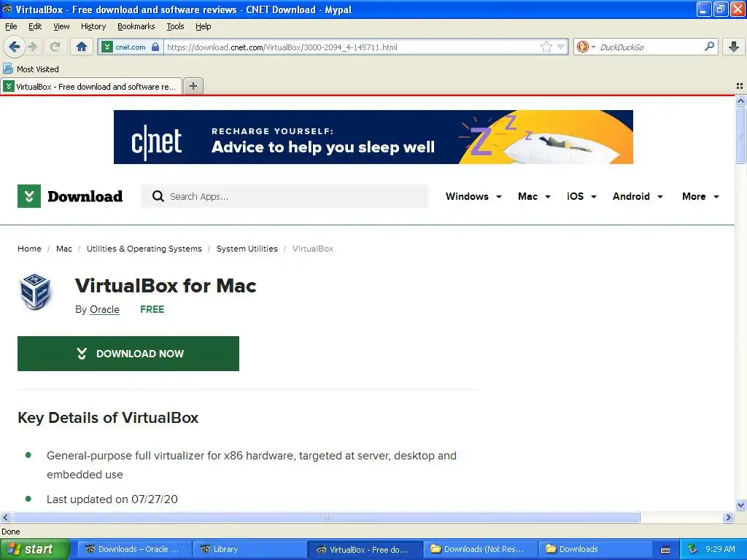
Task: Focus the DuckDuckGo search field
Action: pyautogui.click(x=650, y=47)
